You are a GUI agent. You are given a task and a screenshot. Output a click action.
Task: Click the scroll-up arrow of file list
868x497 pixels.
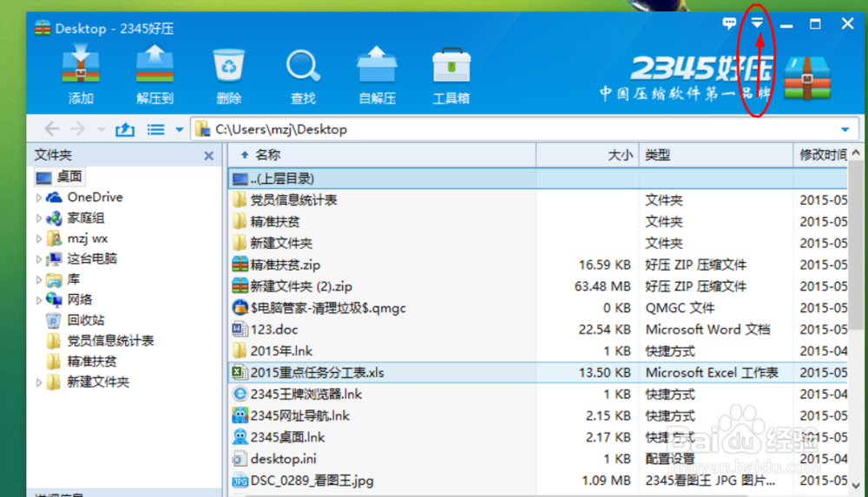click(856, 152)
